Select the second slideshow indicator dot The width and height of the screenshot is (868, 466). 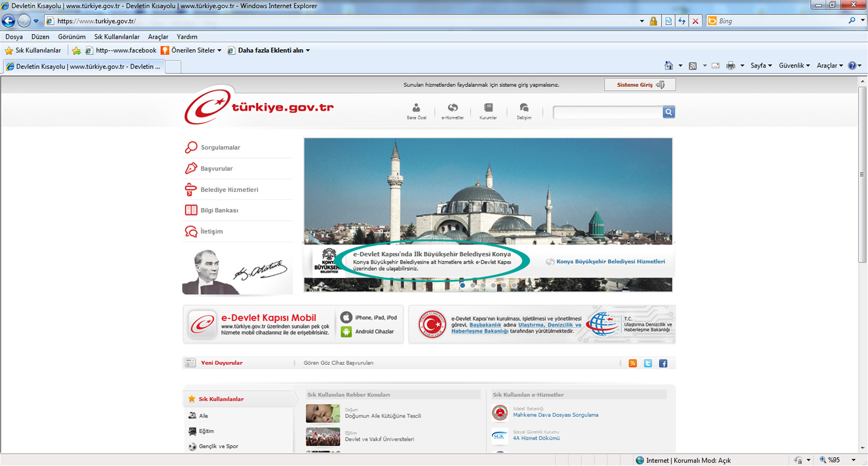click(473, 285)
